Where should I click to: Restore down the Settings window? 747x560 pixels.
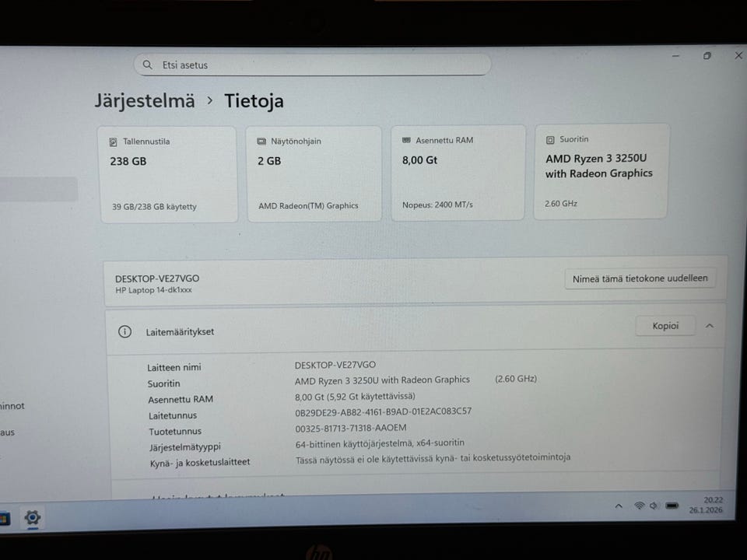pos(707,56)
